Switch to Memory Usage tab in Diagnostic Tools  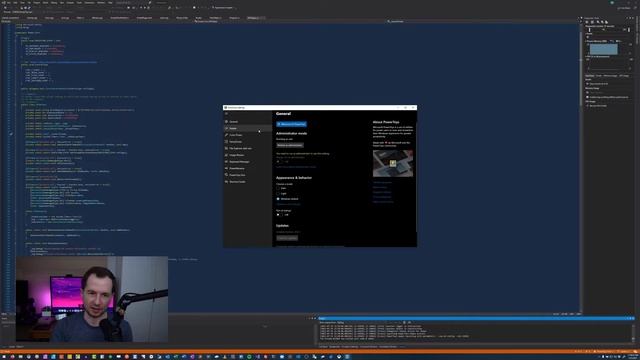pyautogui.click(x=611, y=76)
